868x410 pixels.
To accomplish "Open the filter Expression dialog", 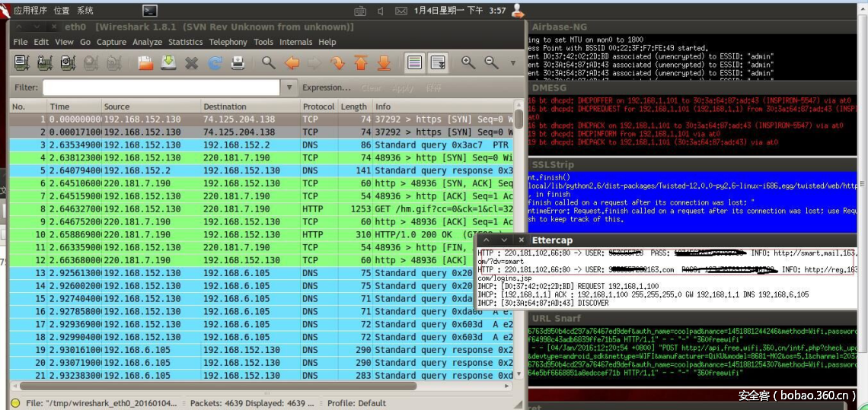I will (x=327, y=87).
